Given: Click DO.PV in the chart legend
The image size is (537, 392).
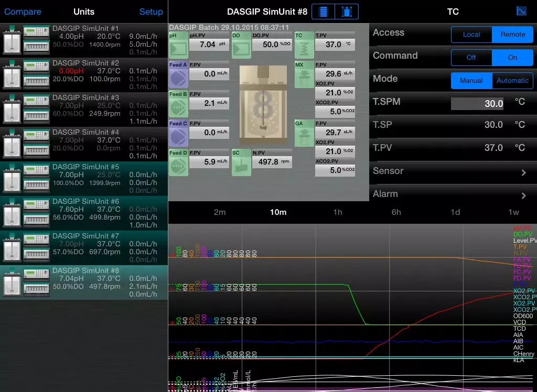Looking at the screenshot, I should tap(523, 234).
